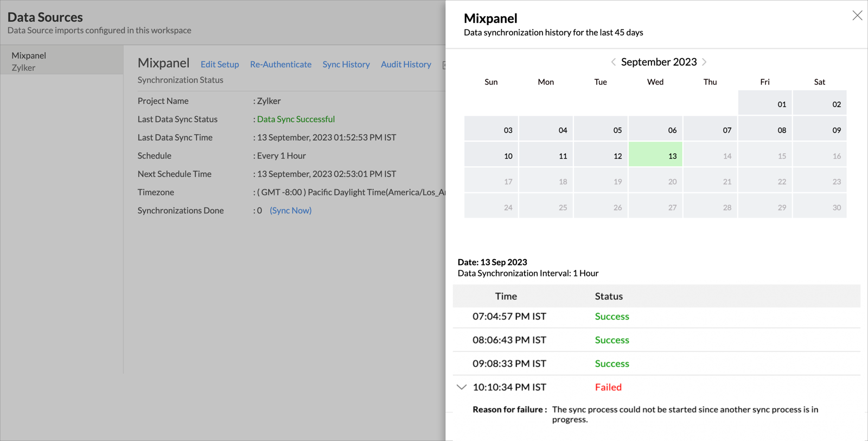Viewport: 868px width, 441px height.
Task: Click Success status of 08:06:43 PM row
Action: click(x=612, y=340)
